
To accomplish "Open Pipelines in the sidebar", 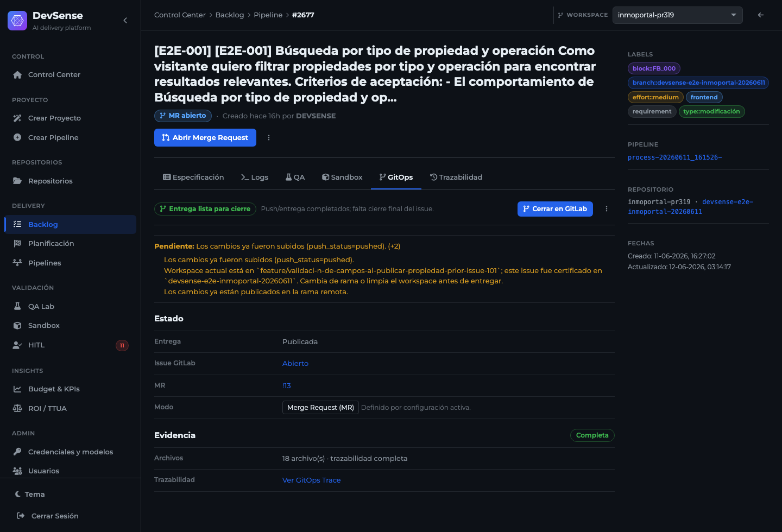I will pyautogui.click(x=70, y=263).
